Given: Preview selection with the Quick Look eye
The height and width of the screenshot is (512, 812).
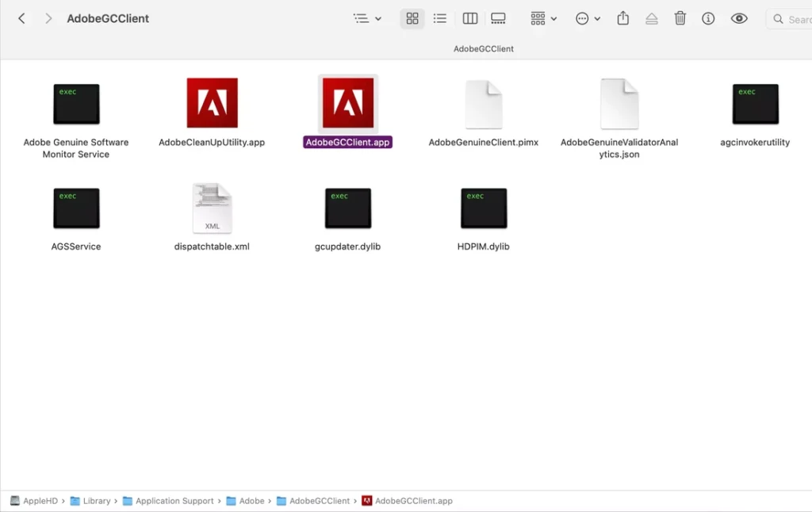Looking at the screenshot, I should coord(739,17).
